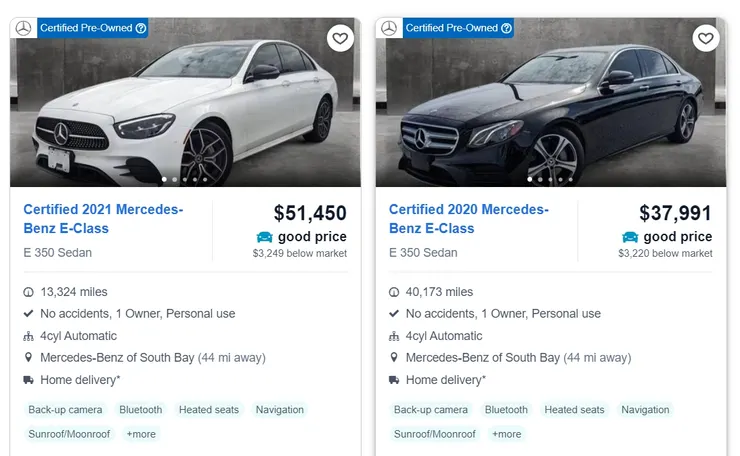Favorite the 2020 E-Class via heart icon
Screen dimensions: 740x456
[x=706, y=39]
